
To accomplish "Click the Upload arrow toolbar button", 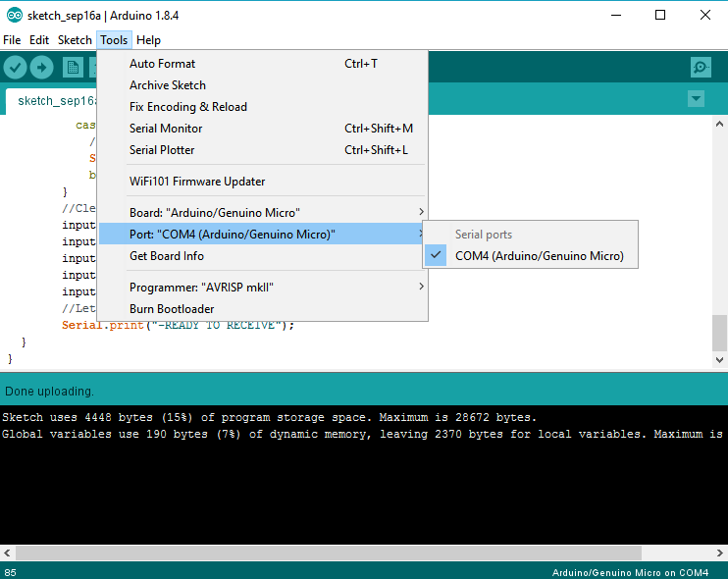I will 42,68.
